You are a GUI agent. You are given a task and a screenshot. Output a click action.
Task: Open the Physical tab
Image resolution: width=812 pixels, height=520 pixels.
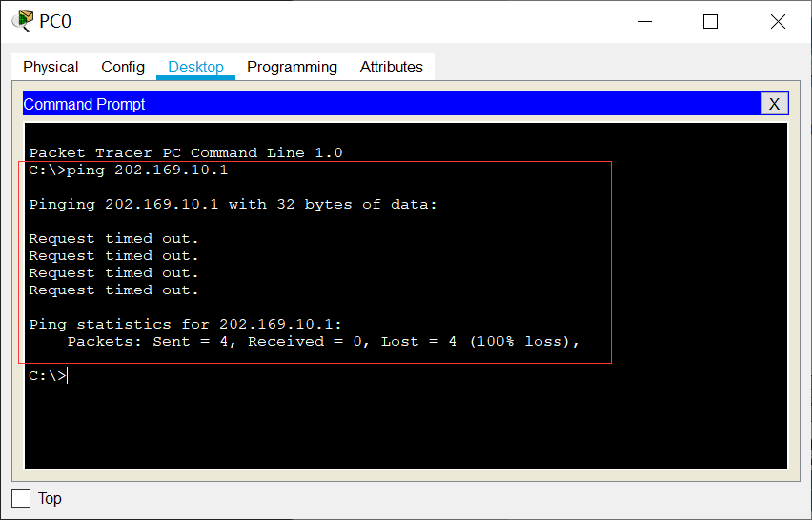click(51, 68)
